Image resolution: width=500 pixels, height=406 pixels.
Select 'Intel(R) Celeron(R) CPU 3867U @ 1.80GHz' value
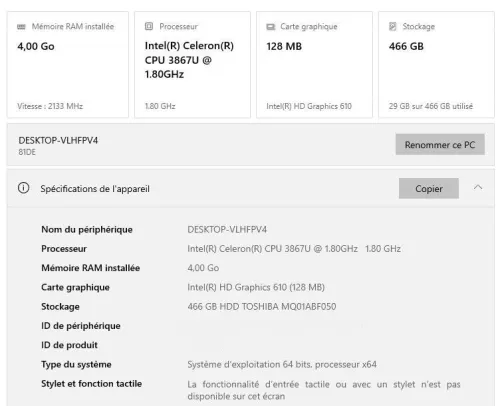[272, 249]
